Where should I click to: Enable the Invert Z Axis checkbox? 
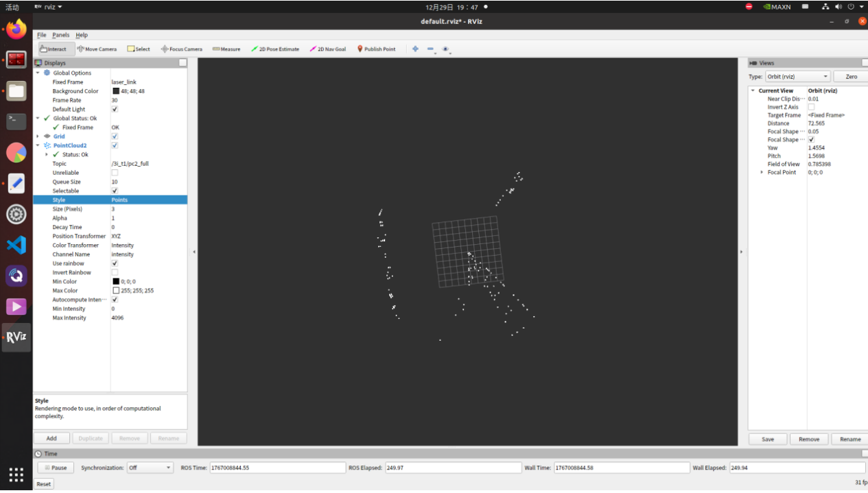(x=812, y=107)
